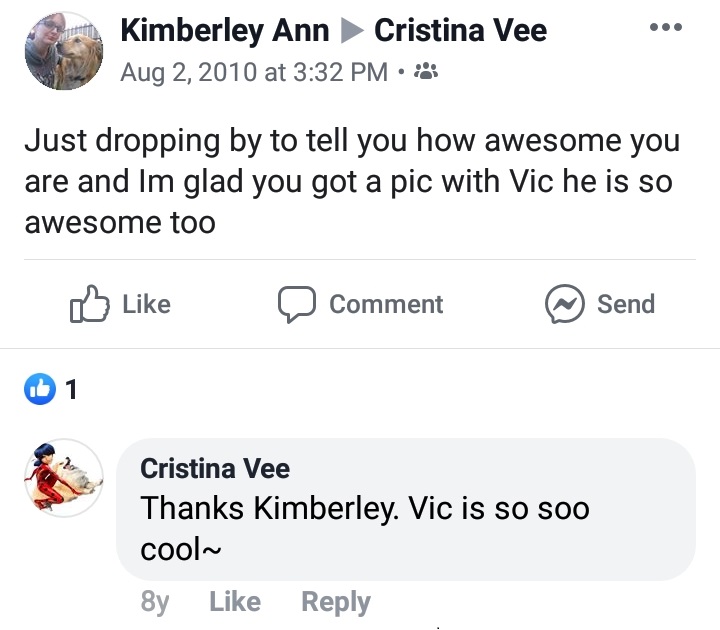Screen dimensions: 720x630
Task: Click the post text about Vic
Action: [352, 181]
